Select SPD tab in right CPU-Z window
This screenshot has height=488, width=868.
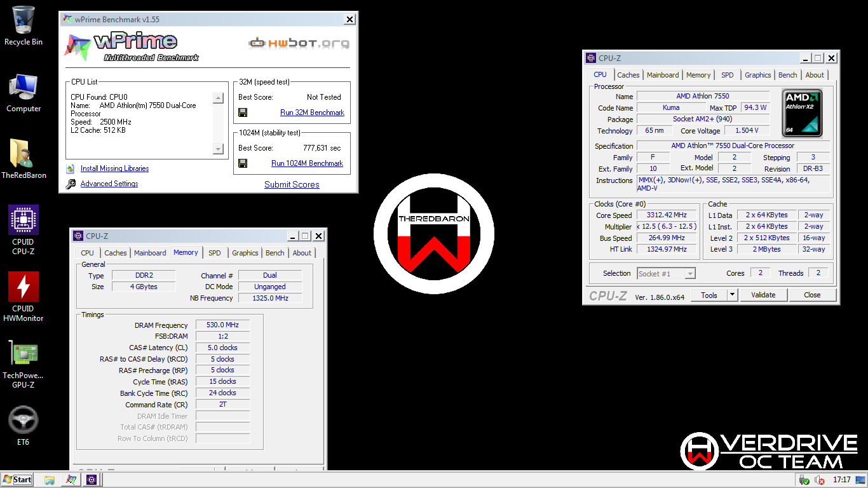click(x=728, y=75)
